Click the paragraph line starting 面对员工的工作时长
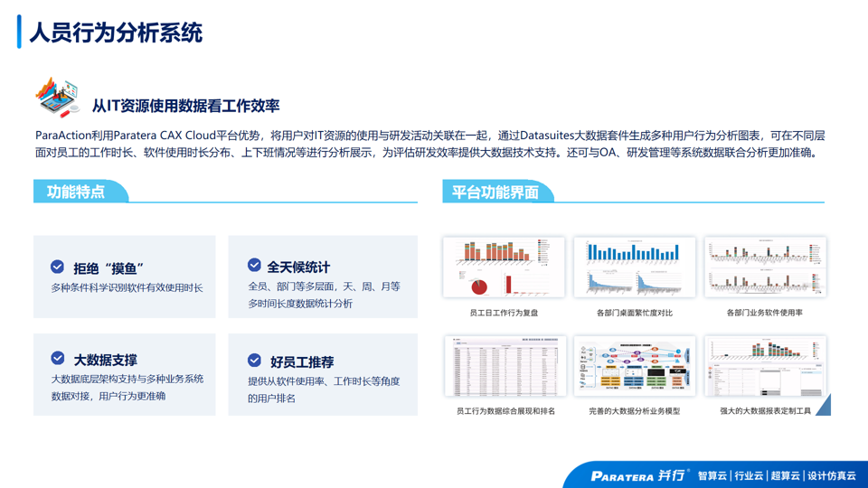Image resolution: width=868 pixels, height=488 pixels. point(428,153)
